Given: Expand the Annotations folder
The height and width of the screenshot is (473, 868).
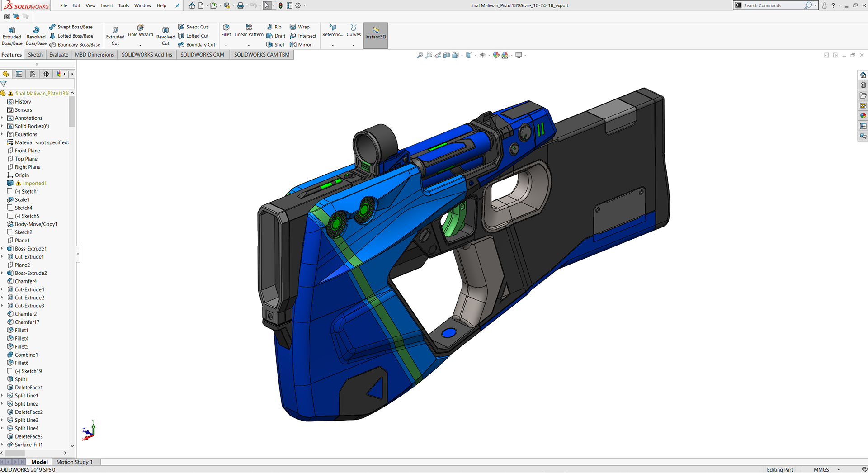Looking at the screenshot, I should pos(2,118).
